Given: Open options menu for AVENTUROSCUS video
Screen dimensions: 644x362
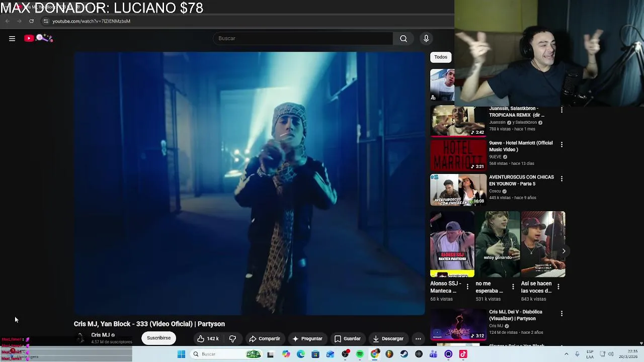Looking at the screenshot, I should pos(561,178).
